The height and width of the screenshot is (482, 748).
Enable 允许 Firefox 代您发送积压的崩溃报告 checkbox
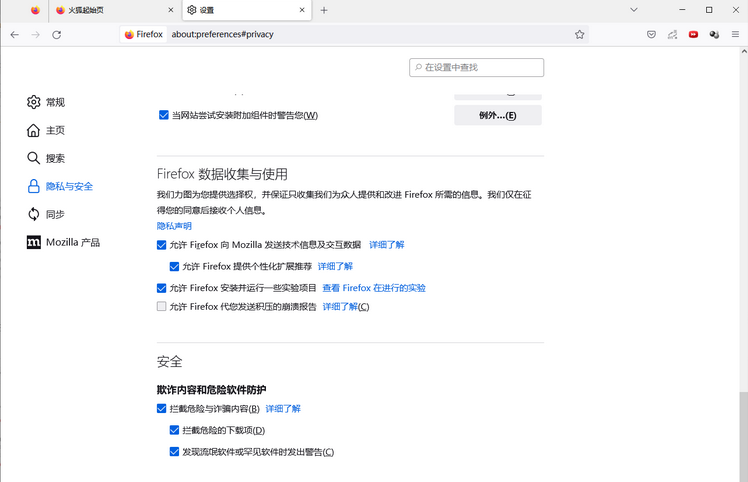pyautogui.click(x=162, y=306)
